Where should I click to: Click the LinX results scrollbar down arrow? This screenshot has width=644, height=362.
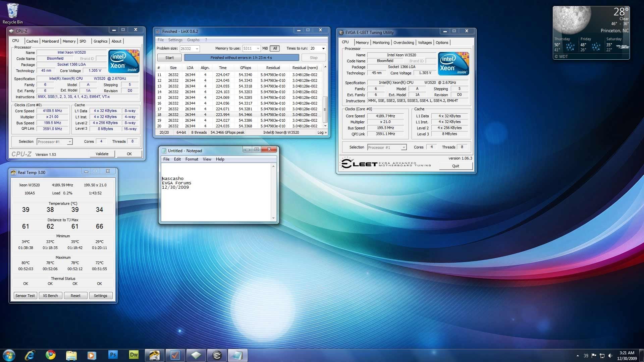(325, 126)
